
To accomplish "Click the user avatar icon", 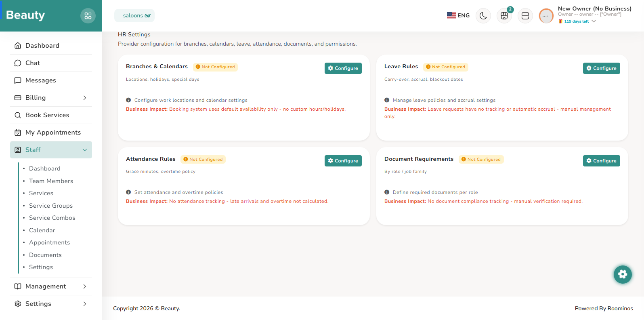I will 546,16.
